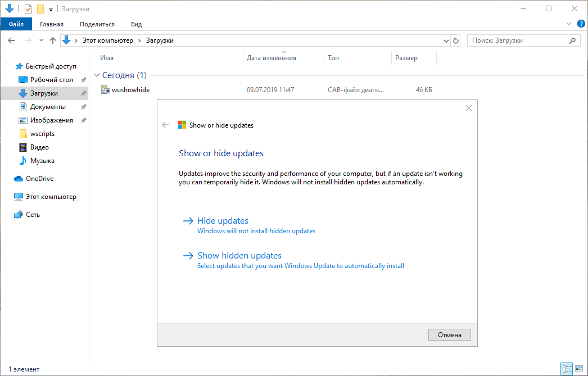Viewport: 588px width, 376px height.
Task: Click the Properties icon on quick access toolbar
Action: click(x=28, y=8)
